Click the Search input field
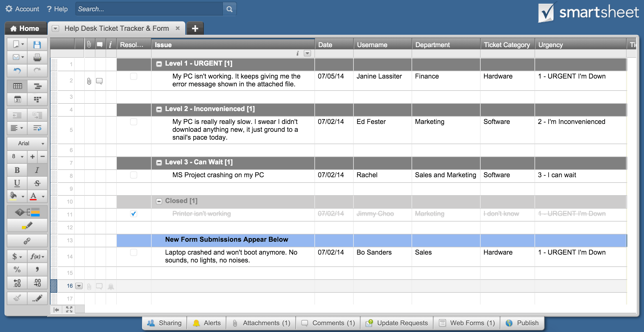Screen dimensions: 644x332 click(149, 9)
